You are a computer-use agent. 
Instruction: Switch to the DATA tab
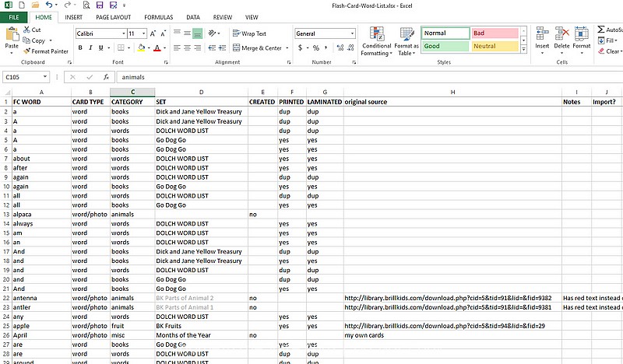[193, 17]
